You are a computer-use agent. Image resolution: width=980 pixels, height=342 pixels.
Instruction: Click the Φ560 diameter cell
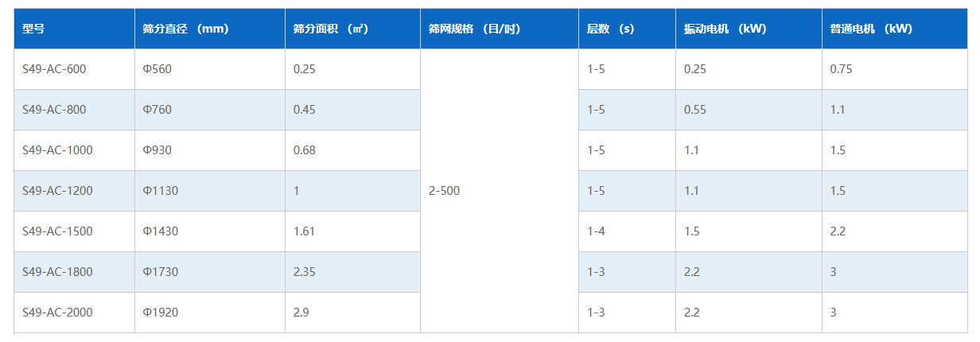[157, 69]
